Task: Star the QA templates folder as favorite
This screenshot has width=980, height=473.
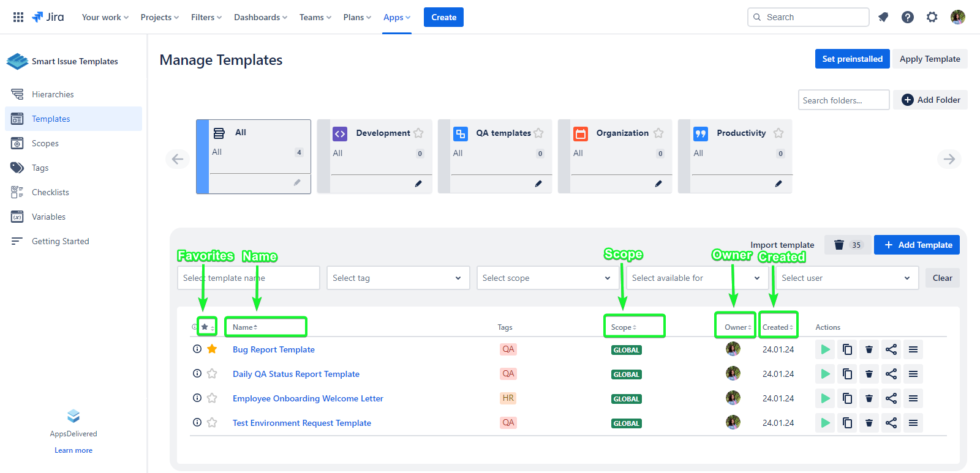Action: coord(538,133)
